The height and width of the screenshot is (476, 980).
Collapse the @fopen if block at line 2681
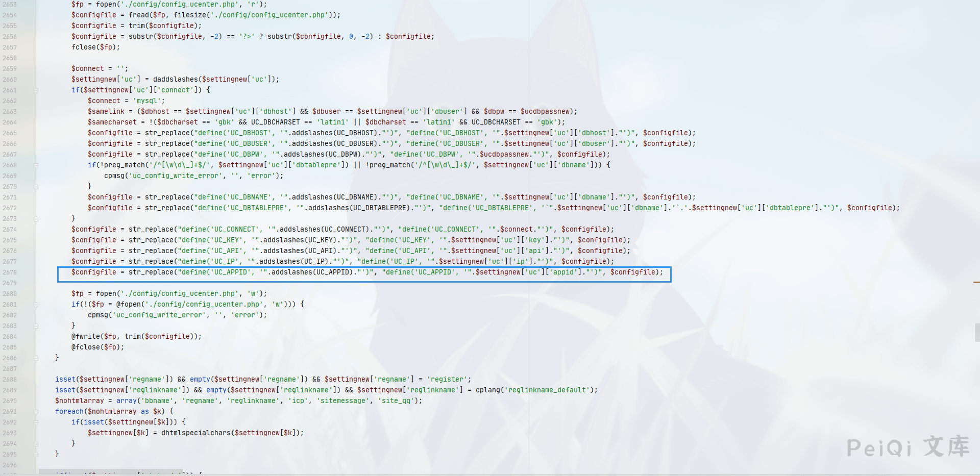click(36, 305)
